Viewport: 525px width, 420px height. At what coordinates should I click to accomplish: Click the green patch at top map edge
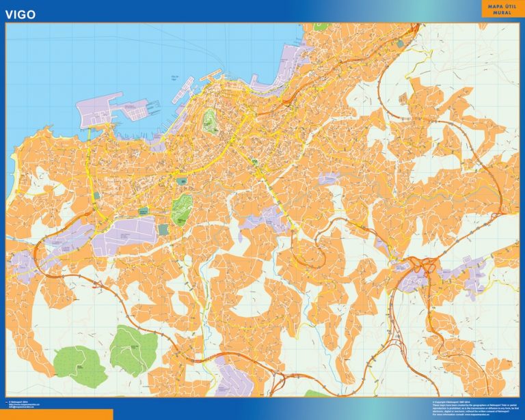coord(321,27)
